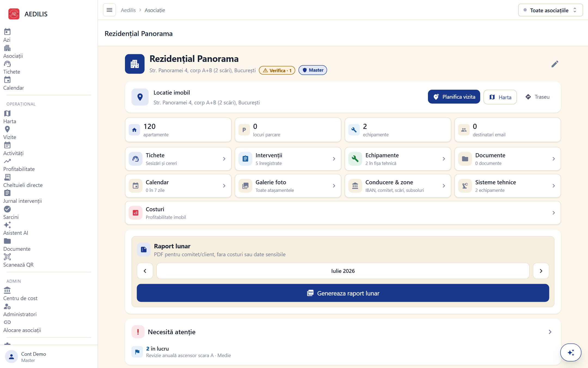Open Tichete in the sidebar
The height and width of the screenshot is (368, 588).
click(12, 68)
